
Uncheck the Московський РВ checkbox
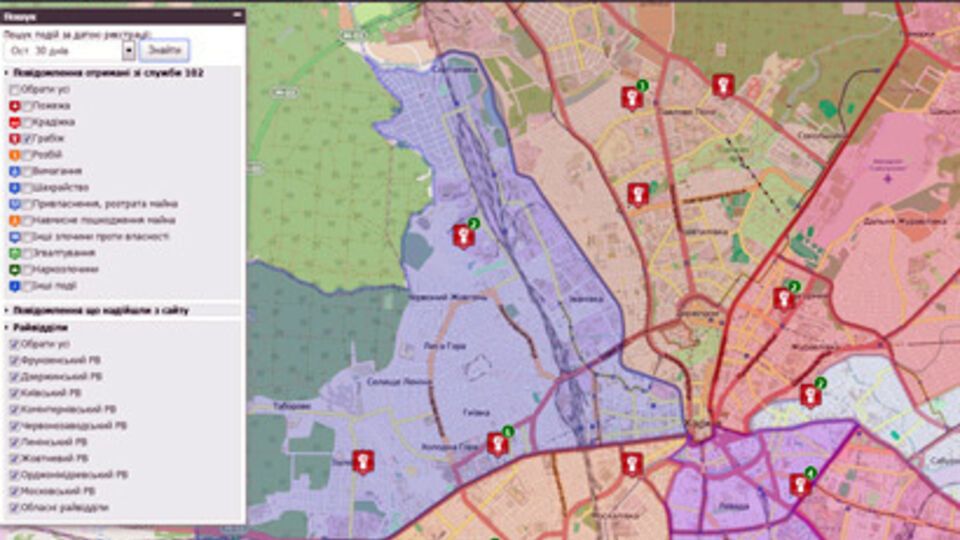point(14,491)
